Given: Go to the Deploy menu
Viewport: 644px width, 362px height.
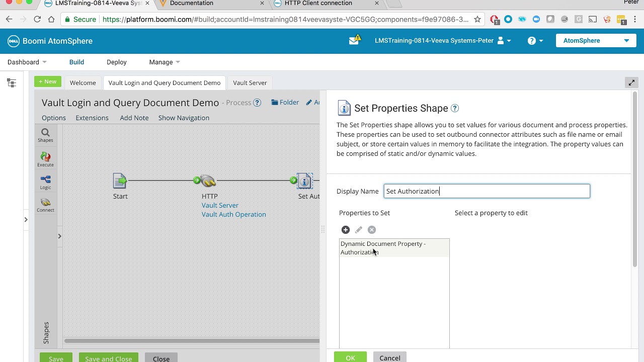Looking at the screenshot, I should click(117, 62).
